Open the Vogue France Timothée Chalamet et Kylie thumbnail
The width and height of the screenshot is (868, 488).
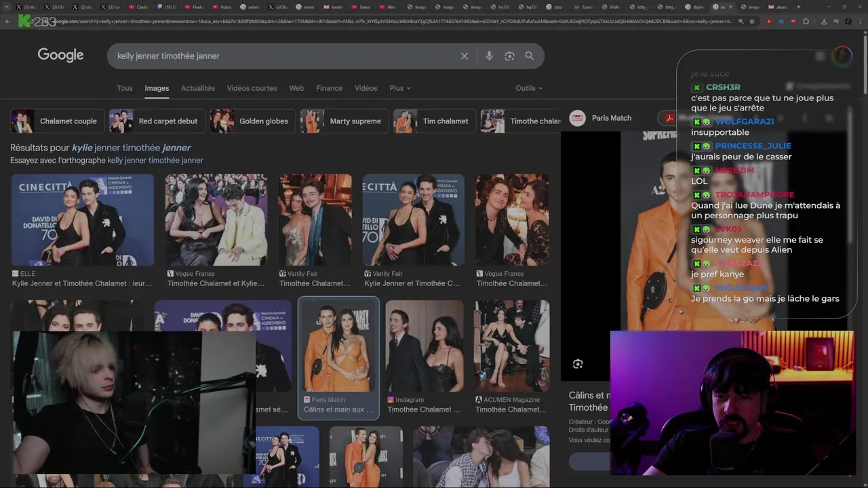216,220
